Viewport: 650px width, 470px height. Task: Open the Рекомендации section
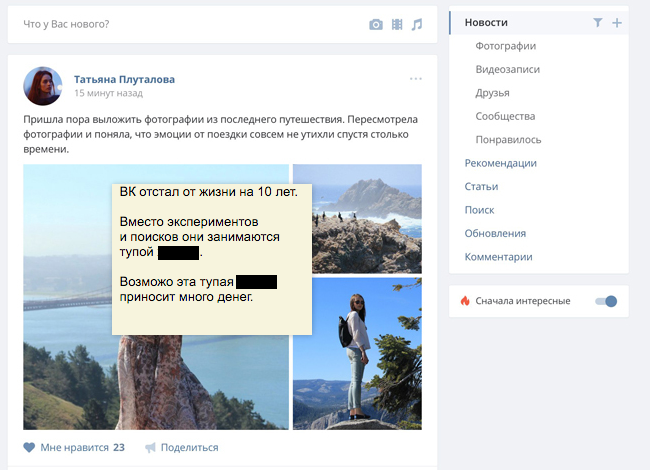click(x=500, y=163)
